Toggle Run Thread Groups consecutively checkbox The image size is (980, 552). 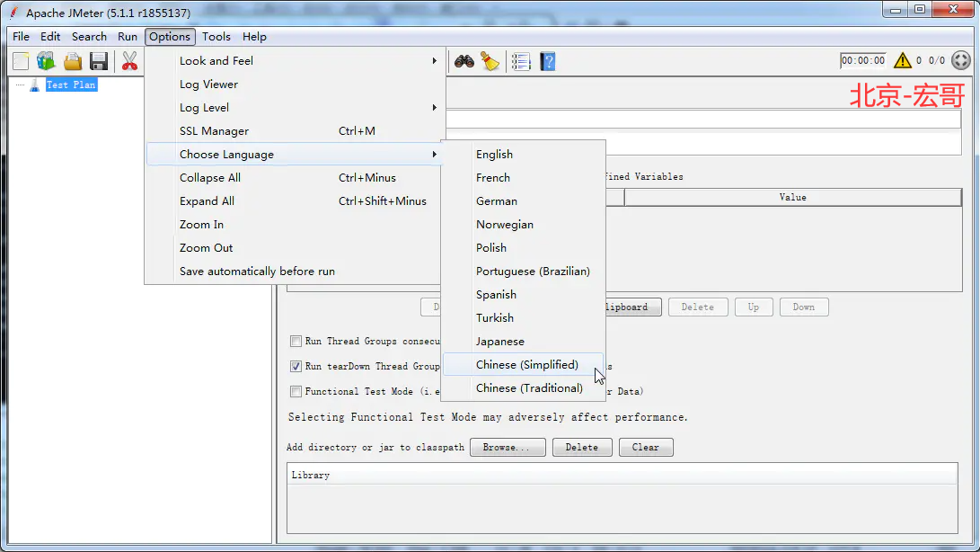(x=296, y=341)
